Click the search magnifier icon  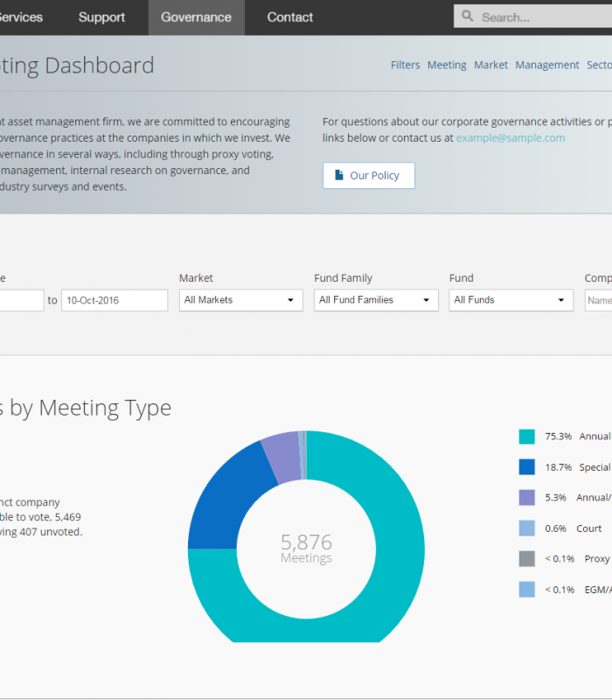point(468,17)
